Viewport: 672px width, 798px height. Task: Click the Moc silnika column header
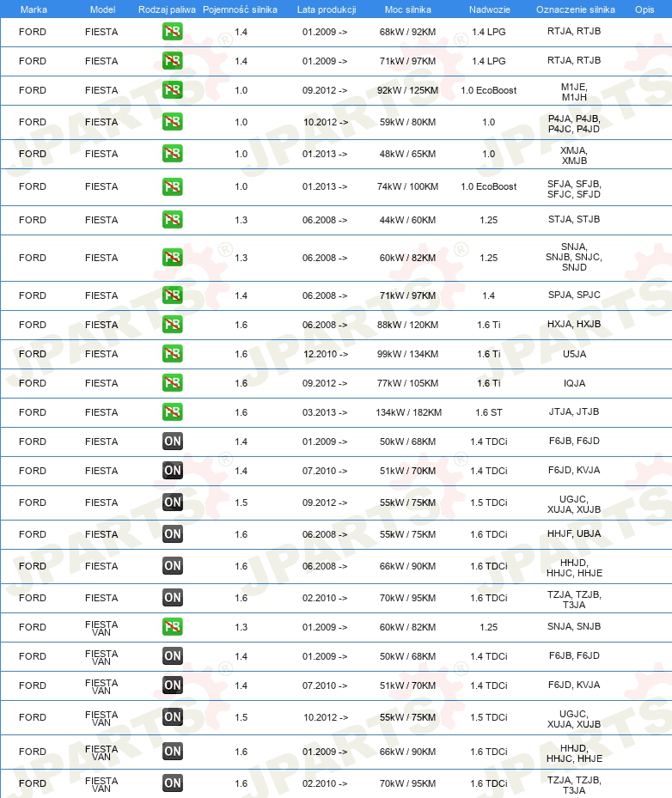408,9
